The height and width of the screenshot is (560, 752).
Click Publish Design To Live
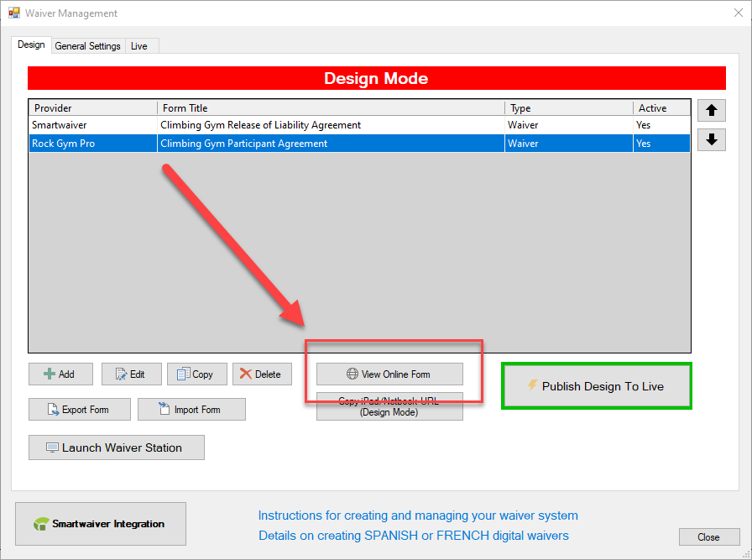pos(596,386)
